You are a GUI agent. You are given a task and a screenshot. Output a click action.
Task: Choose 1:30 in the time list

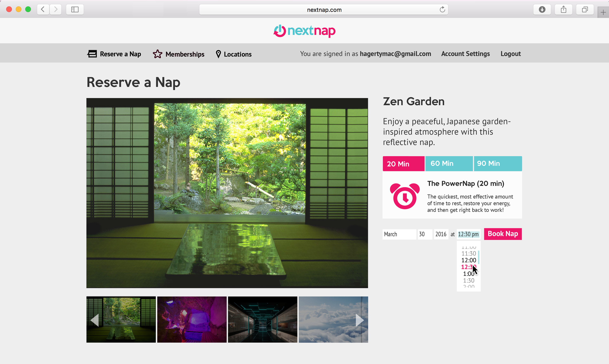click(x=468, y=280)
